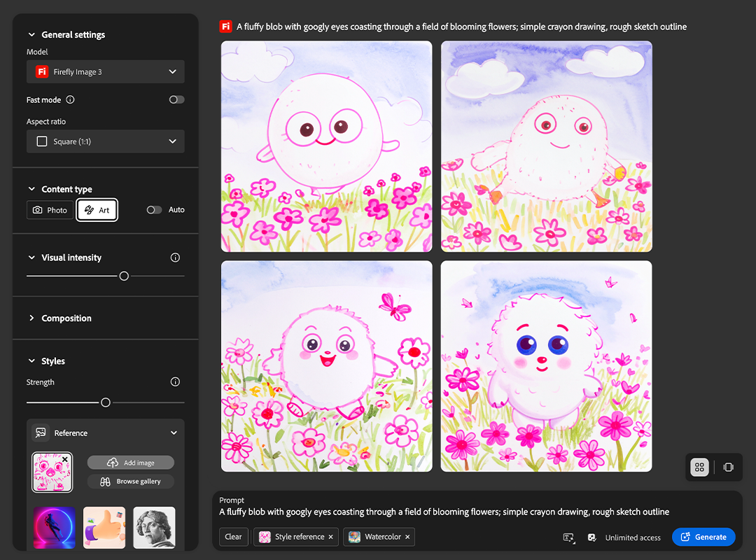Viewport: 756px width, 560px height.
Task: Remove the Watercolor style tag
Action: click(407, 537)
